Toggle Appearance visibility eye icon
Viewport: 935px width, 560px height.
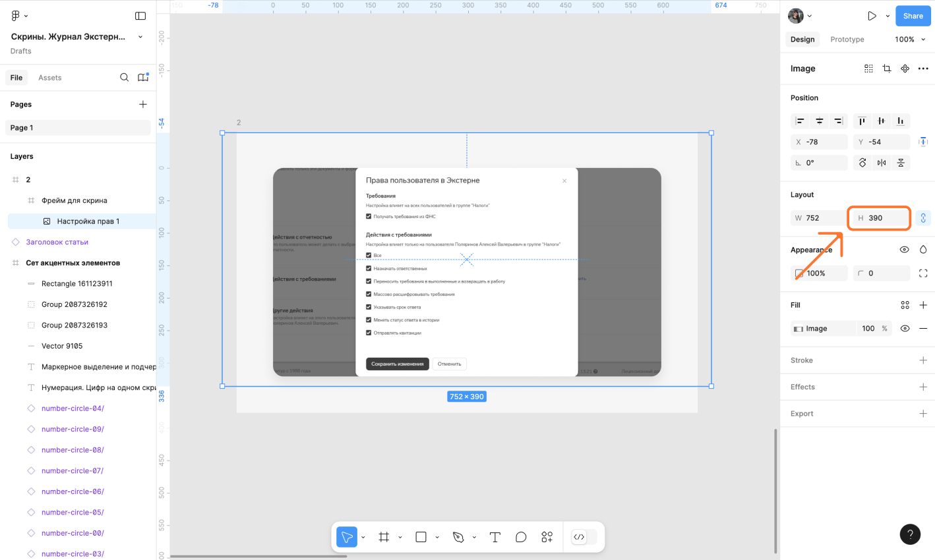(x=905, y=250)
